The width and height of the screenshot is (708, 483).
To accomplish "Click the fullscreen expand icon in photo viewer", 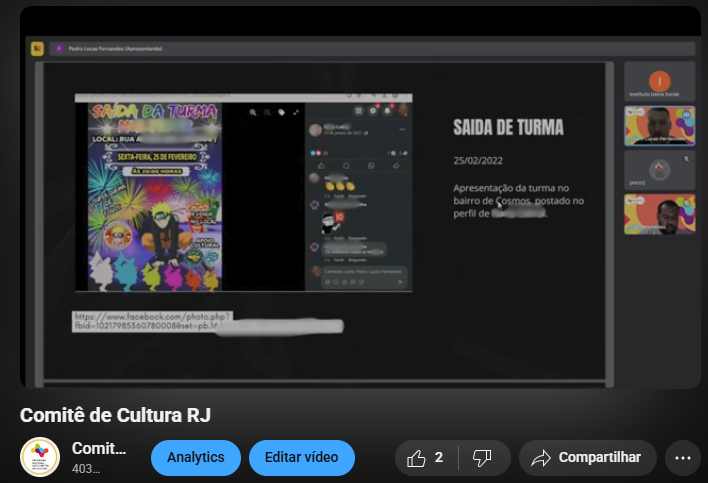I will tap(297, 113).
